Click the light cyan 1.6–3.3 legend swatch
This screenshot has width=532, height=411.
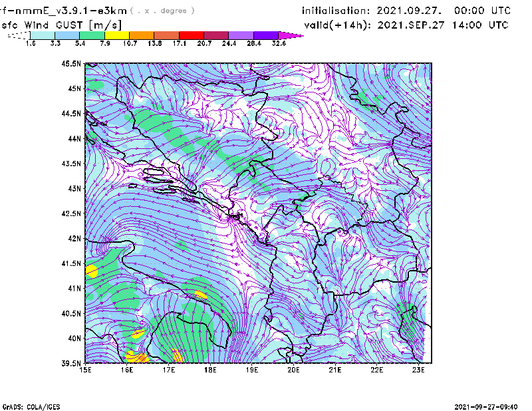43,35
